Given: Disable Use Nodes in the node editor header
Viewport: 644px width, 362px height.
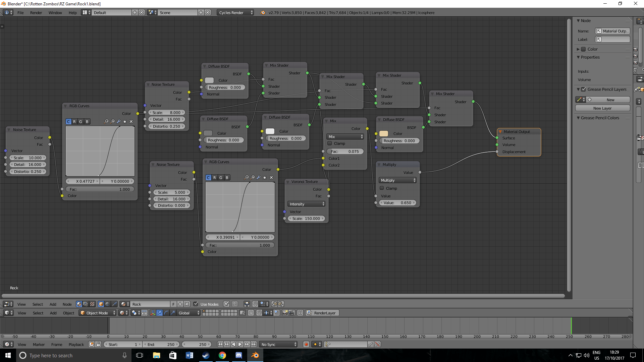Looking at the screenshot, I should (196, 304).
